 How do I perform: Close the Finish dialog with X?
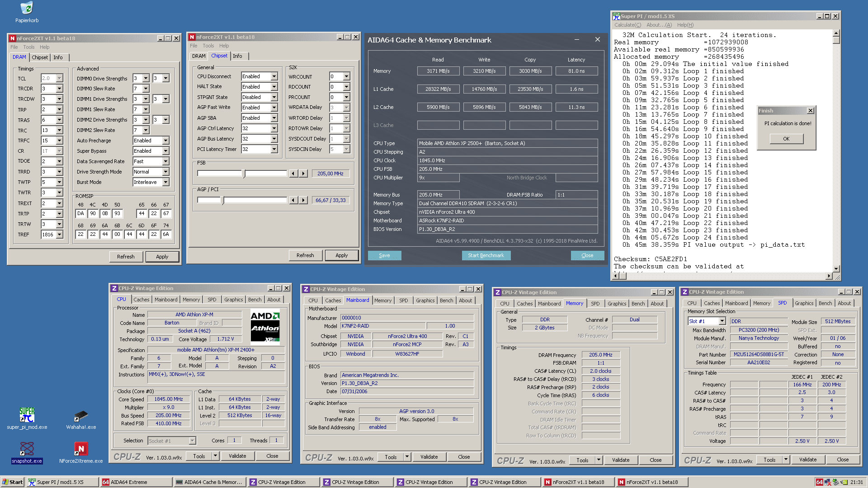tap(811, 111)
